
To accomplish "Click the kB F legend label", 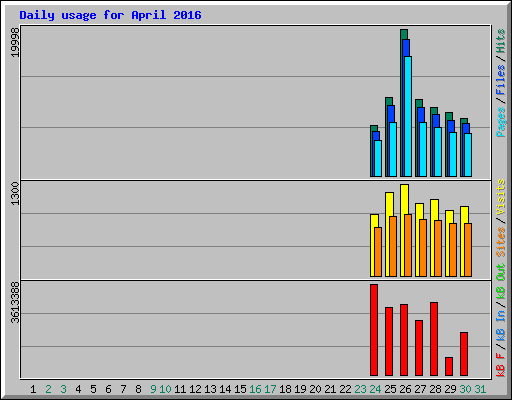I will pos(500,365).
